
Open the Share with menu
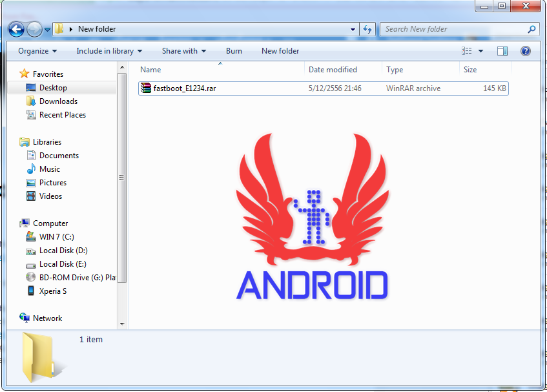[184, 51]
